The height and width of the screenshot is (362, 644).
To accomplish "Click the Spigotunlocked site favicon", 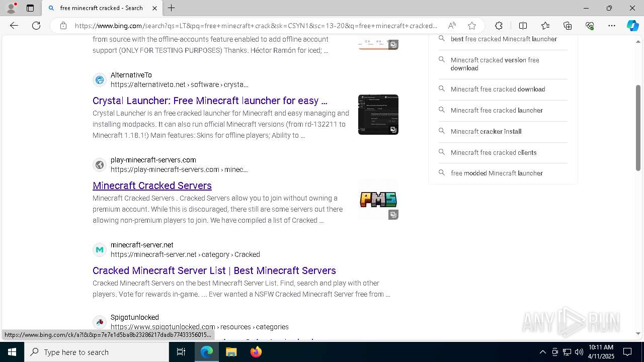I will pos(100,322).
